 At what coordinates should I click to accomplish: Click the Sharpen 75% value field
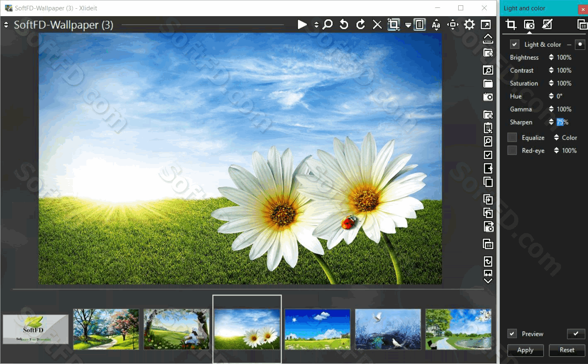click(563, 122)
